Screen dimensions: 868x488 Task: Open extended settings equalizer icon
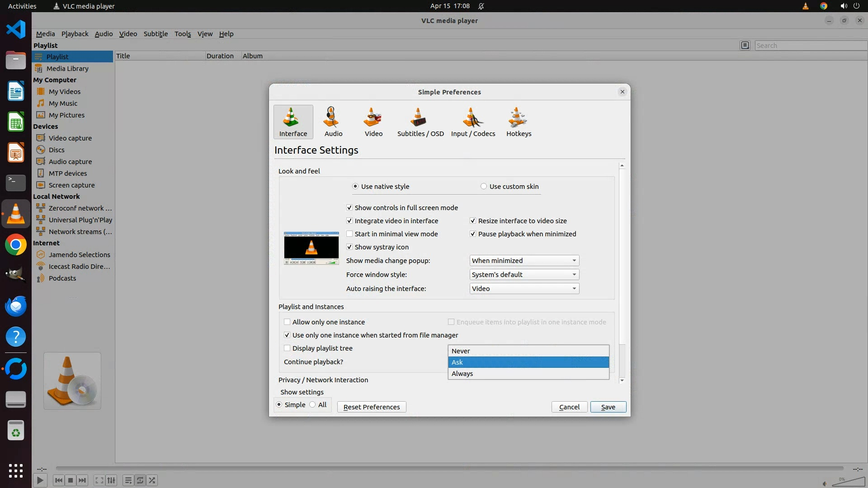pyautogui.click(x=112, y=480)
